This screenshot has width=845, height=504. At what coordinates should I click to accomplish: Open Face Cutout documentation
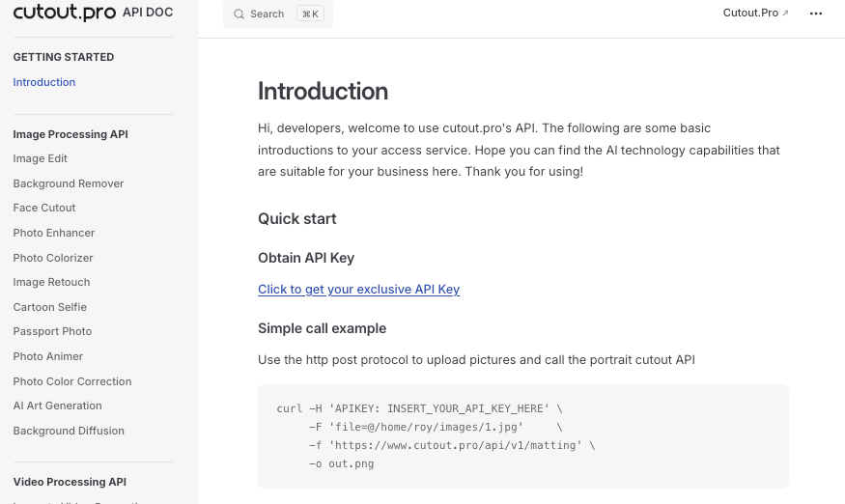click(44, 208)
